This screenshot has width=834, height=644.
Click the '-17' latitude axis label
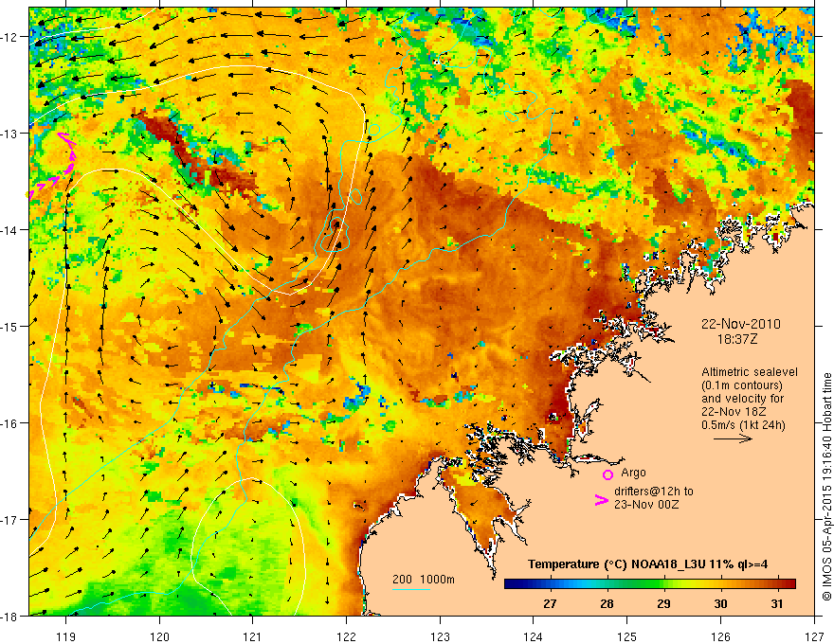click(9, 520)
